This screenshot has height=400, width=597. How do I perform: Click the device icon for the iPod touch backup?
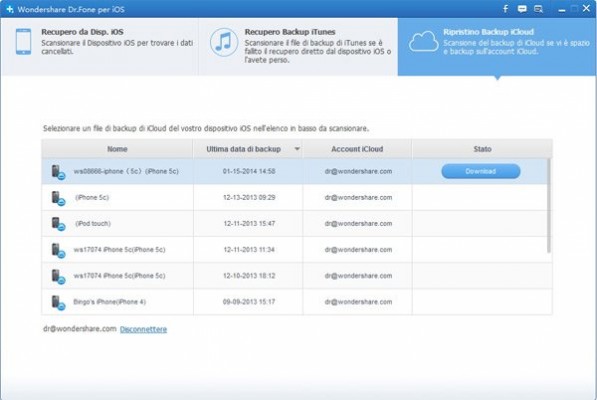[x=58, y=224]
